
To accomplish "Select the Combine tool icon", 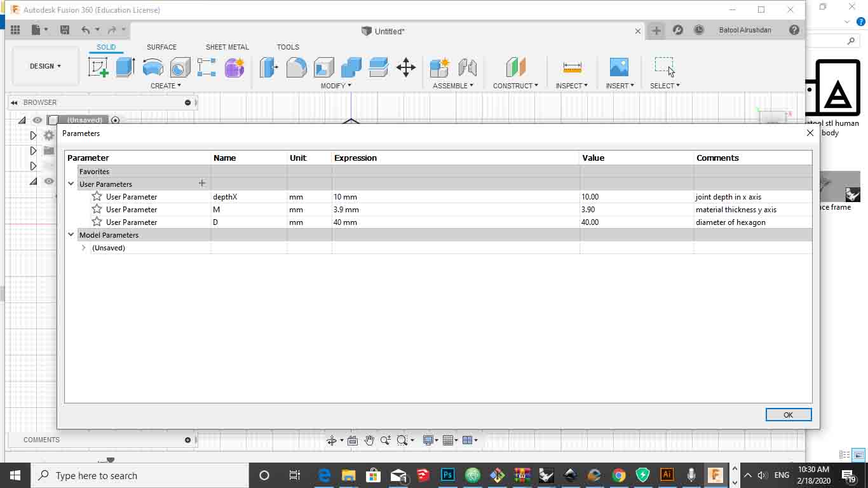I will pyautogui.click(x=351, y=67).
